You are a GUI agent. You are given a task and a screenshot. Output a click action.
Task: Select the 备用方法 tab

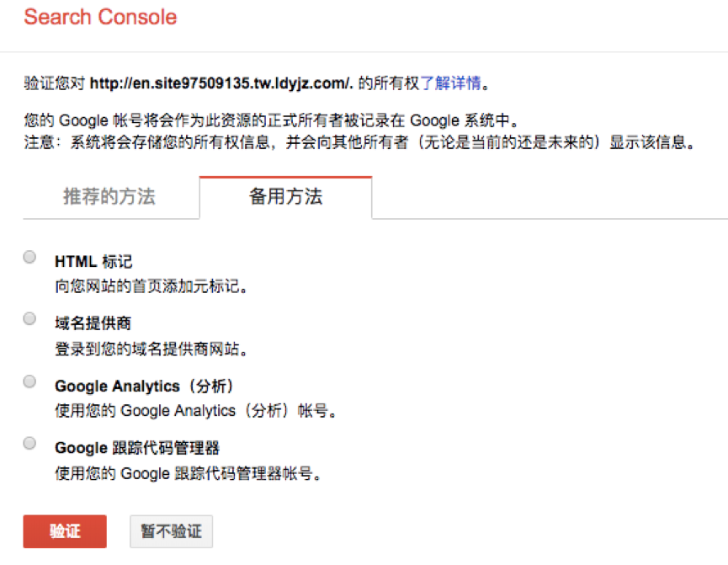pyautogui.click(x=285, y=197)
